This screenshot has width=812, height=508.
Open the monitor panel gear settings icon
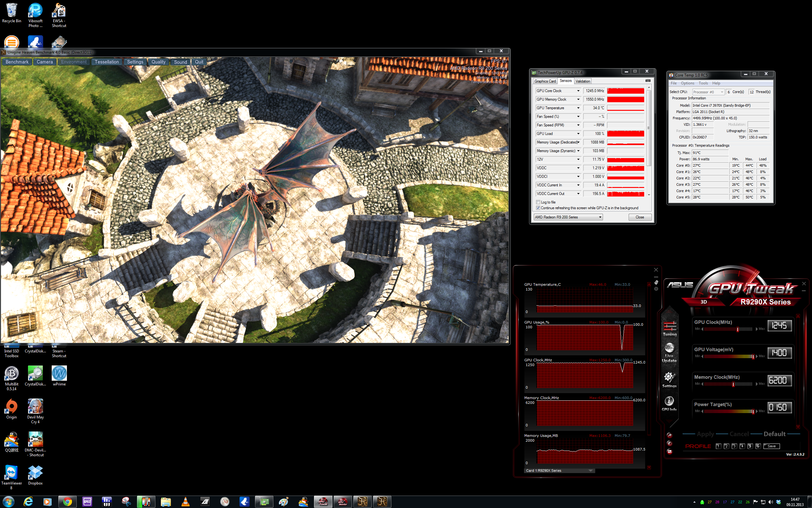[x=656, y=289]
